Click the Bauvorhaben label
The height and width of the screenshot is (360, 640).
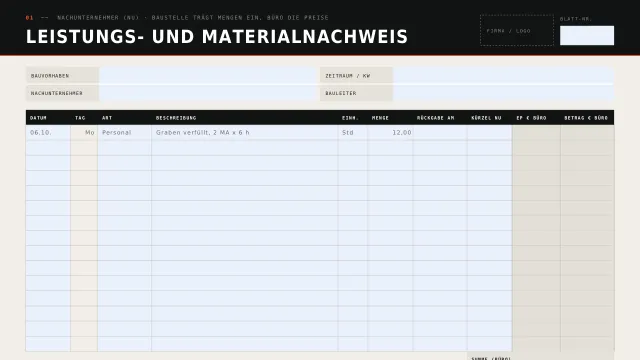point(50,76)
